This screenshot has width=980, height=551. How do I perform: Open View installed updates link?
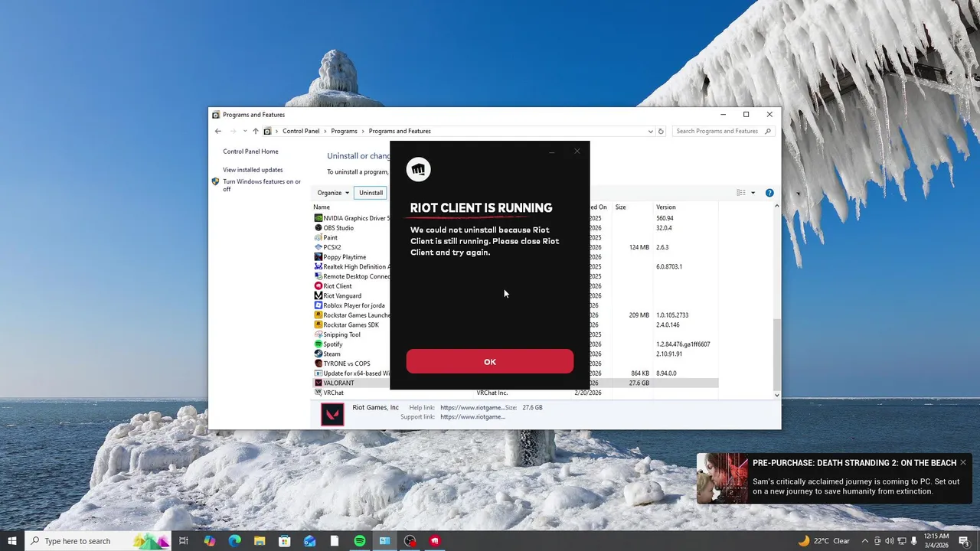[253, 170]
